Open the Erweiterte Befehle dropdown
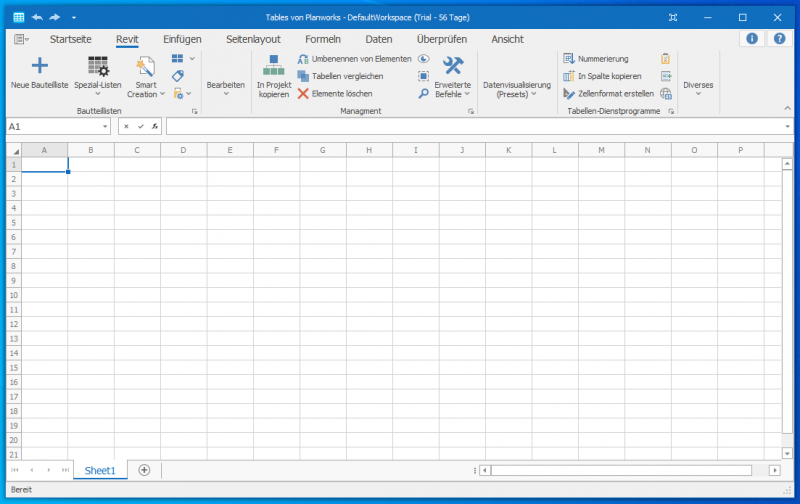The image size is (800, 504). click(x=452, y=95)
